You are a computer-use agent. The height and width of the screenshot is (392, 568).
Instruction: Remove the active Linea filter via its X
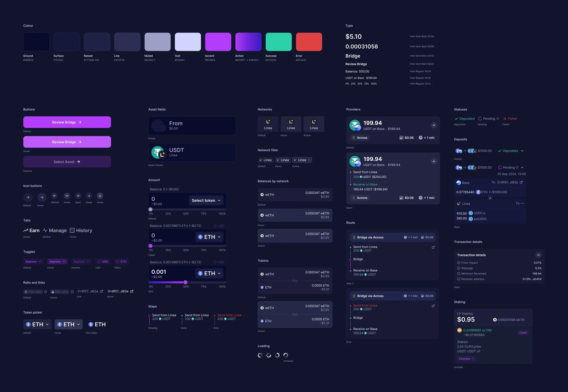coord(309,160)
